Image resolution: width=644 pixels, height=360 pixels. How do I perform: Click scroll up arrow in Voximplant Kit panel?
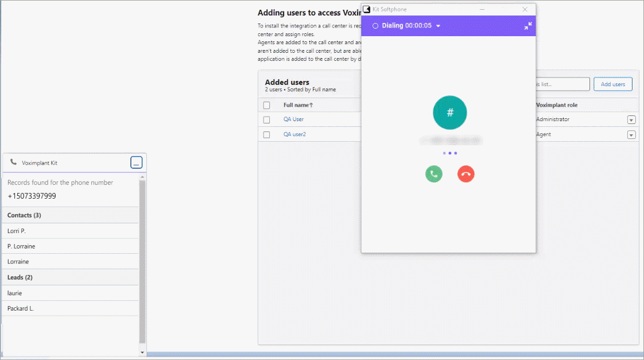tap(142, 177)
